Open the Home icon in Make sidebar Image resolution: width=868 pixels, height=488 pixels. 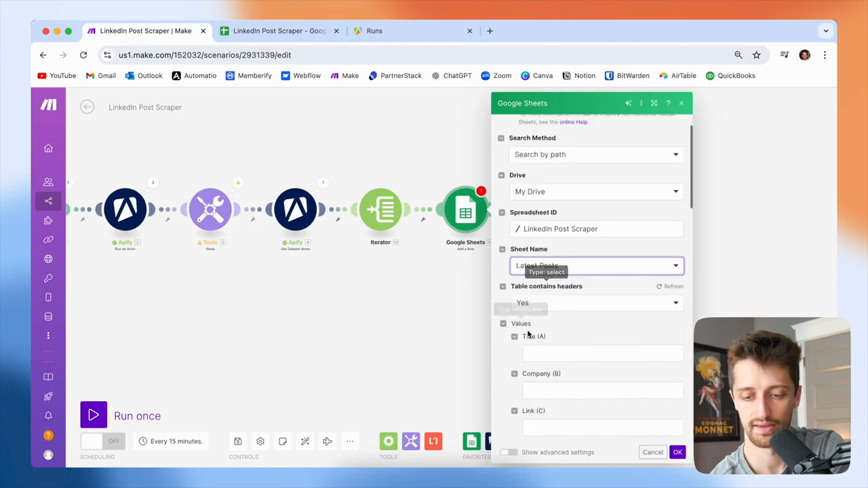48,148
